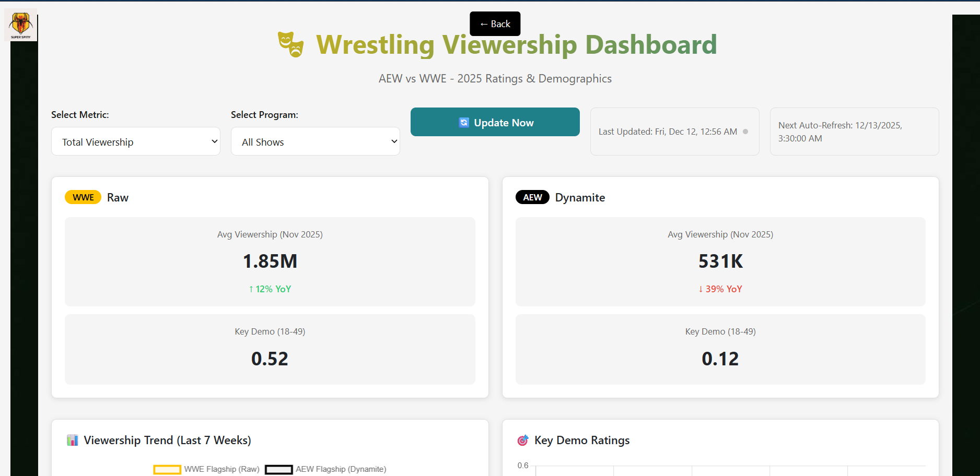Image resolution: width=980 pixels, height=476 pixels.
Task: Click the Back button at the top
Action: coord(494,23)
